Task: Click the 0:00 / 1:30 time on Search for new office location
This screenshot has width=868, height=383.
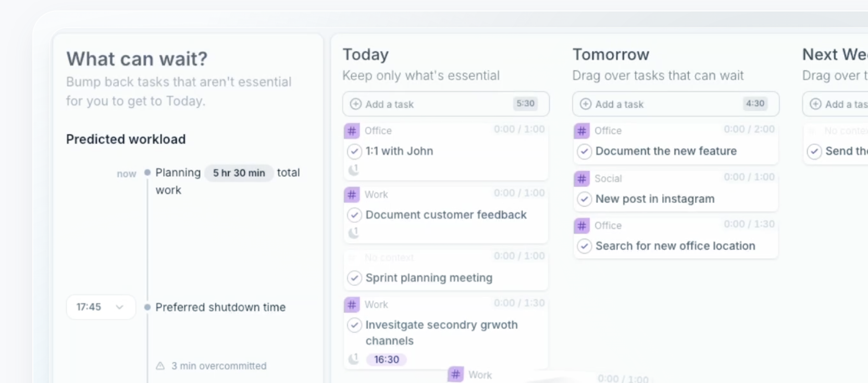Action: tap(749, 224)
